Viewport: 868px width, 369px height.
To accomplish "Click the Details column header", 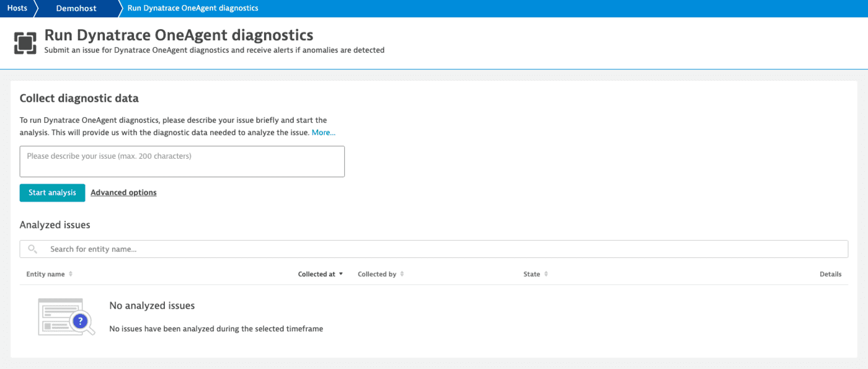I will (830, 273).
